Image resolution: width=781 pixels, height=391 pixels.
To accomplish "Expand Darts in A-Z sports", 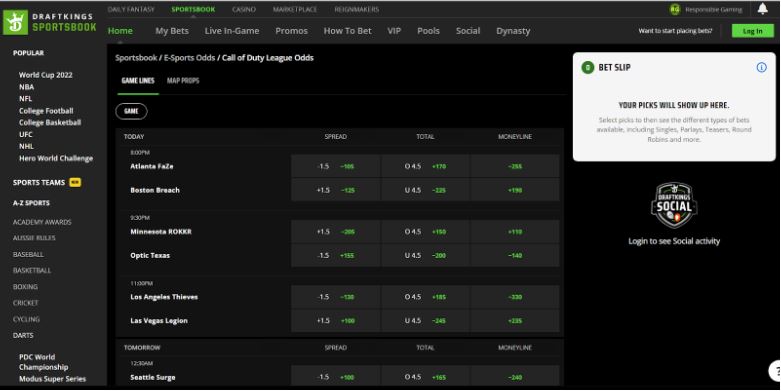I will tap(23, 336).
